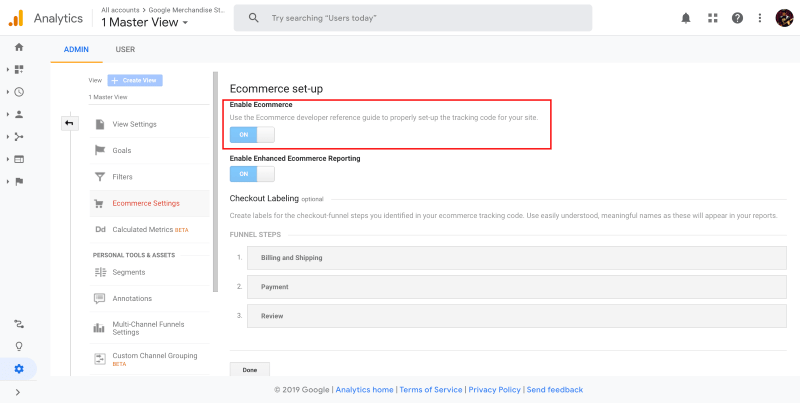Toggle the Enable Ecommerce switch
This screenshot has height=403, width=800.
coord(252,135)
